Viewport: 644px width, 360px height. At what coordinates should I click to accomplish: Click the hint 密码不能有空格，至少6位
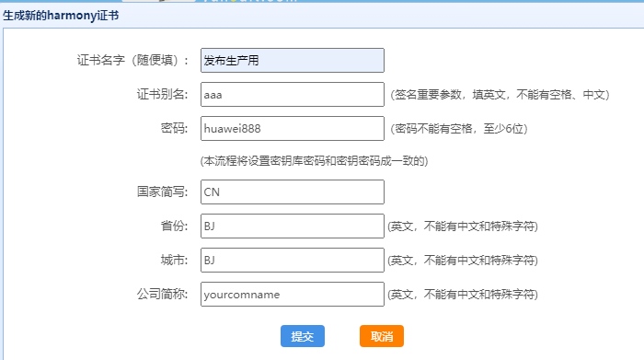click(x=459, y=129)
